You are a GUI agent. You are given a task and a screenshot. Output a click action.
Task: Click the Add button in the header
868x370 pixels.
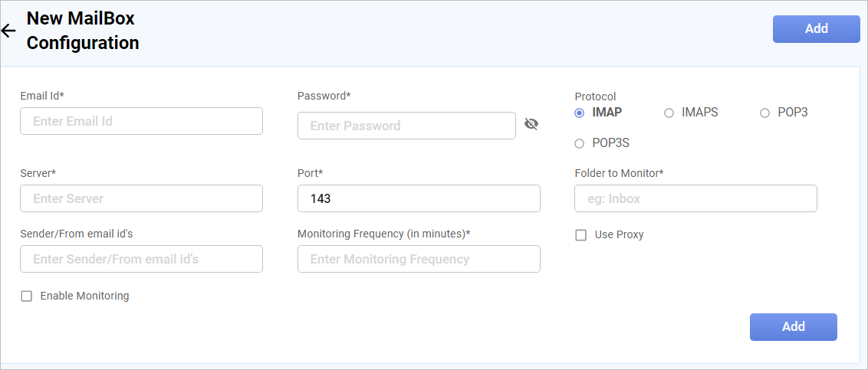[816, 29]
